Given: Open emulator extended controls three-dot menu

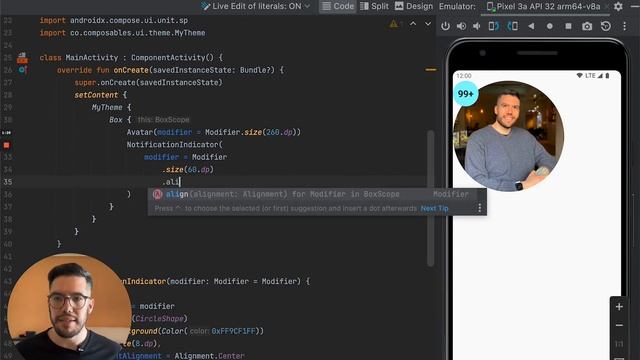Looking at the screenshot, I should pos(624,26).
